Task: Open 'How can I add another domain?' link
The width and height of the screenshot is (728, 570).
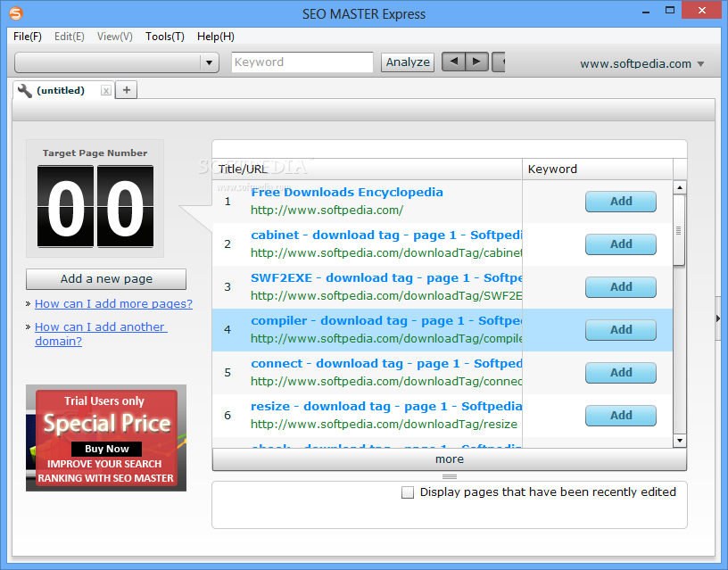Action: click(x=101, y=334)
